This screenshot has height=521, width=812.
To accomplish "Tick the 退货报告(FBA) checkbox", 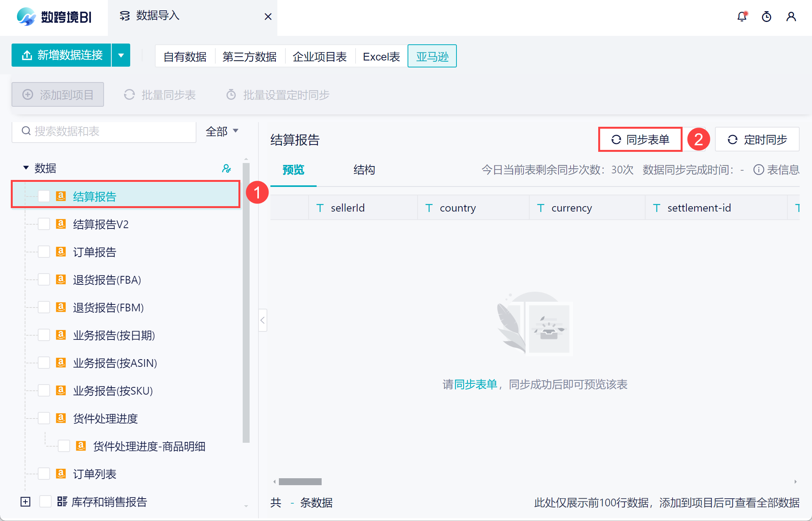I will (x=44, y=280).
